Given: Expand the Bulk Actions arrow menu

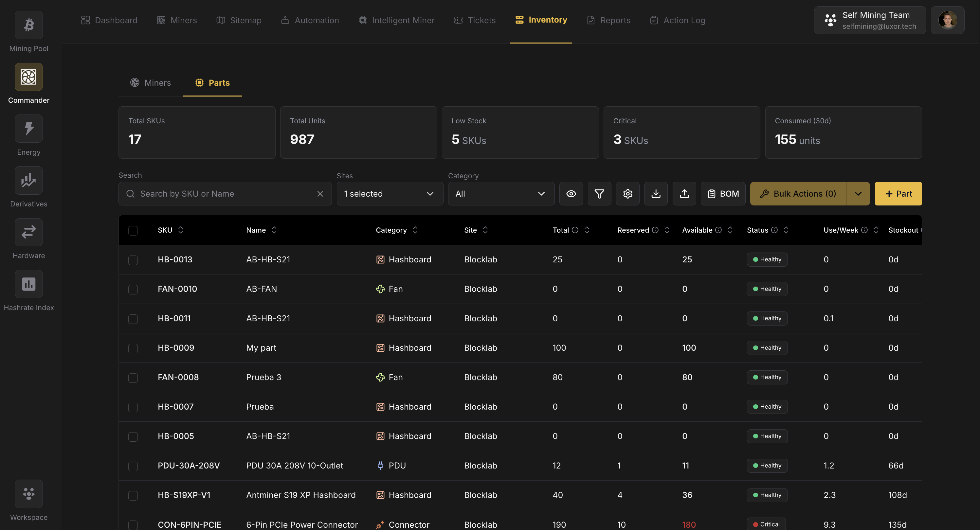Looking at the screenshot, I should pos(858,194).
